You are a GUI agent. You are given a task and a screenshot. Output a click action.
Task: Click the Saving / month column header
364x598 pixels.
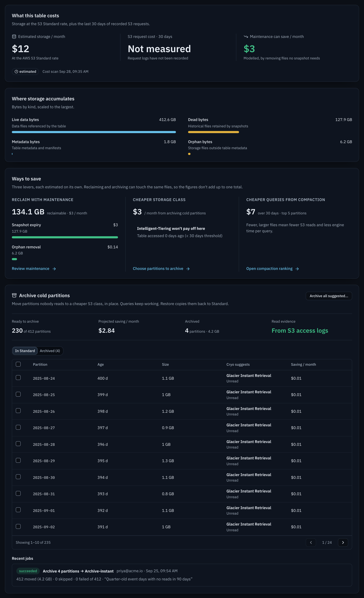coord(303,365)
